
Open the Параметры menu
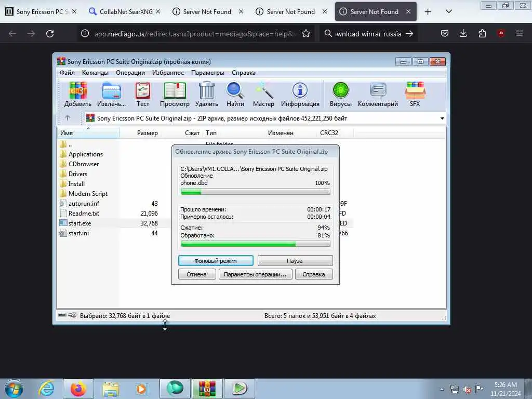pos(208,73)
